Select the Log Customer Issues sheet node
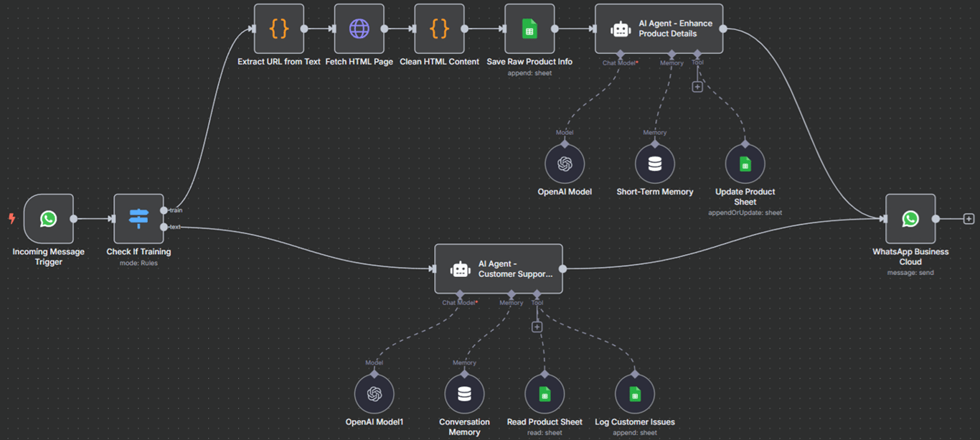The height and width of the screenshot is (440, 980). pos(634,393)
